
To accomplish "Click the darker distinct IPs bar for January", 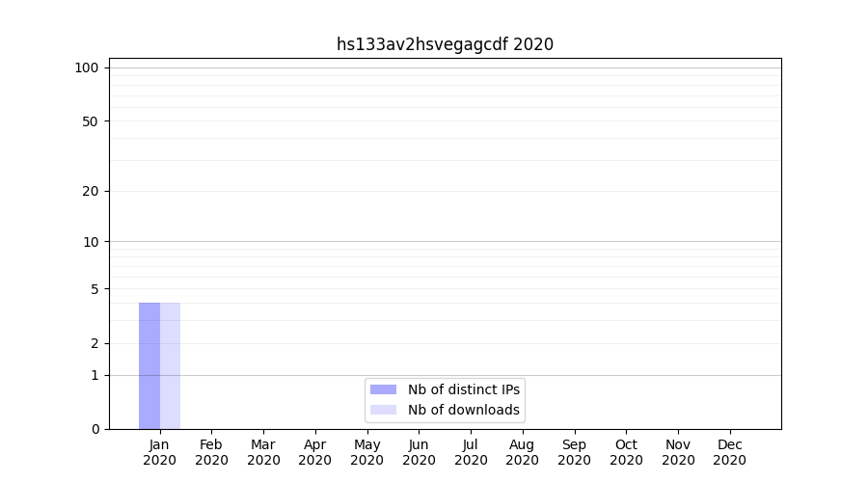I will [x=149, y=366].
